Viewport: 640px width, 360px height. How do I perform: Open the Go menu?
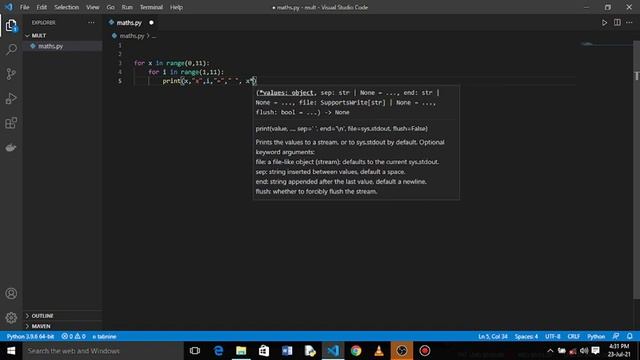click(110, 7)
